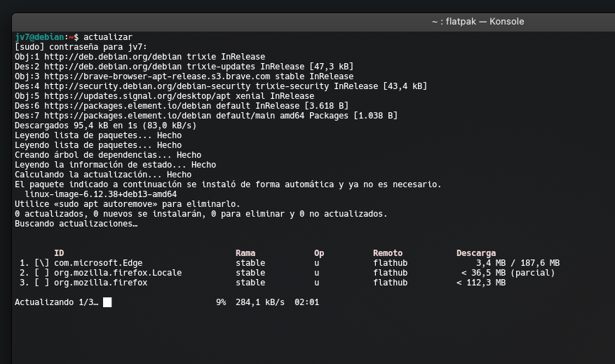
Task: Click the white progress bar block
Action: tap(107, 302)
